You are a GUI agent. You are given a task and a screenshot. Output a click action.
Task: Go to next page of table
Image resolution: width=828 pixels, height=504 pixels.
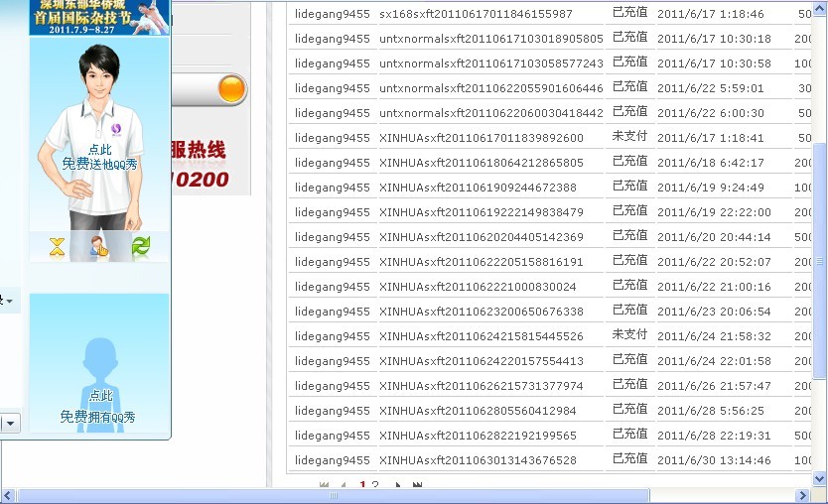tap(398, 485)
